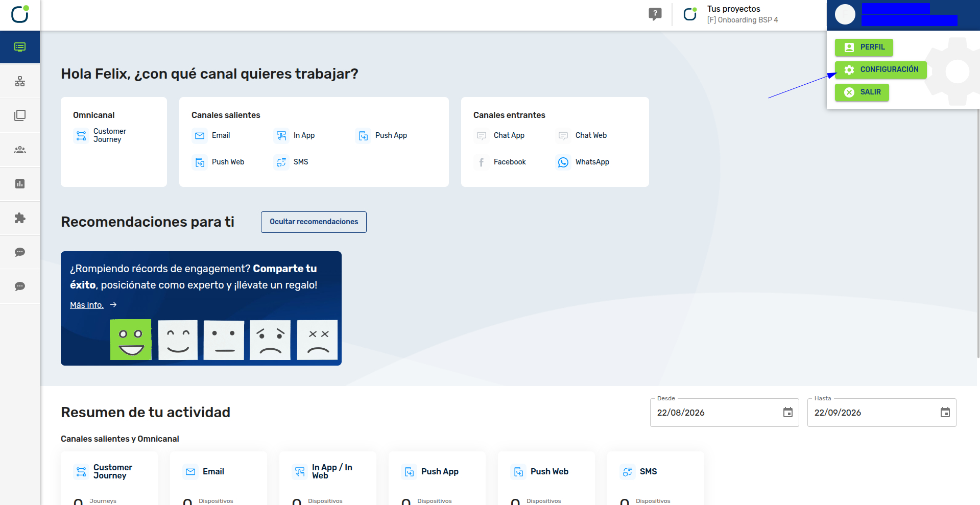The height and width of the screenshot is (505, 980).
Task: Open Tus proyectos project selector
Action: 731,14
